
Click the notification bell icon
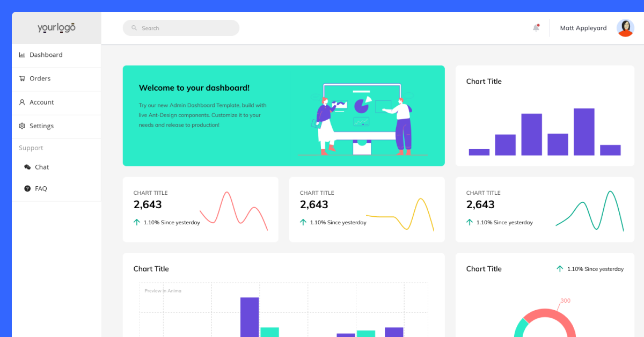[x=536, y=28]
